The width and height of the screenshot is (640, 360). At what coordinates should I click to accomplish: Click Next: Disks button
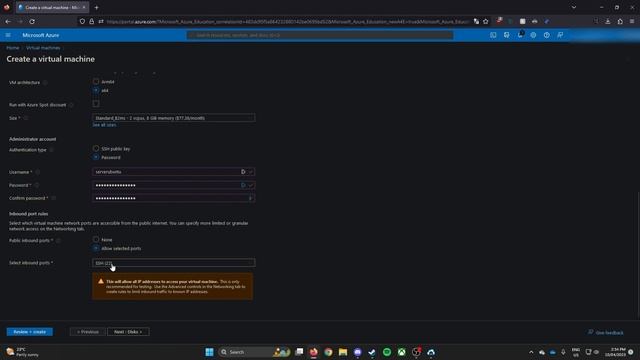point(128,332)
